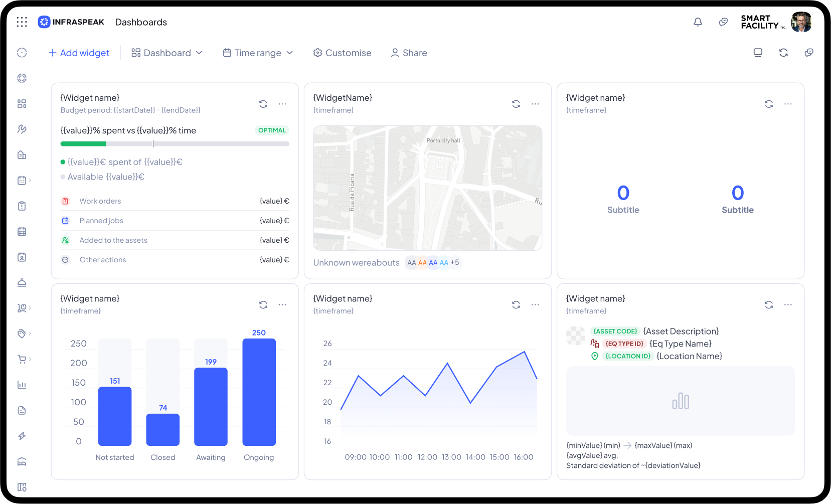This screenshot has height=504, width=831.
Task: Click the lightning bolt sidebar icon
Action: [x=22, y=436]
